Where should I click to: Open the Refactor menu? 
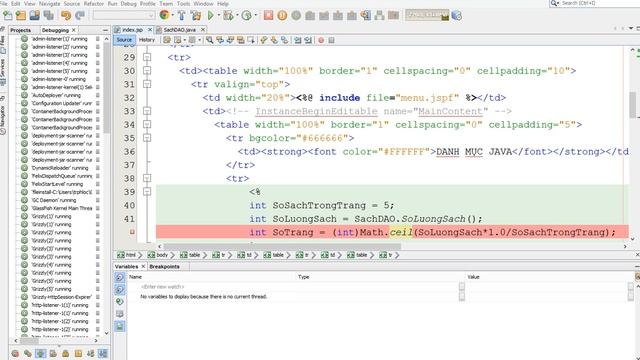click(93, 3)
